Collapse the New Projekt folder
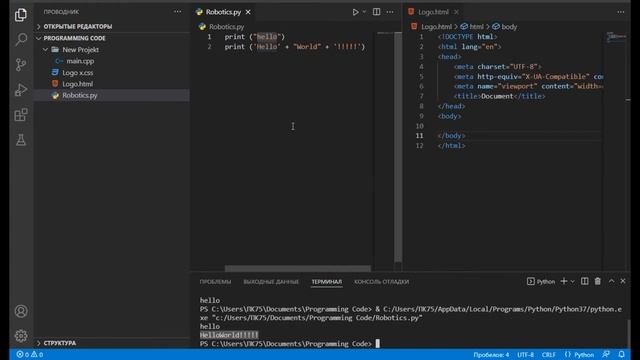 click(80, 49)
